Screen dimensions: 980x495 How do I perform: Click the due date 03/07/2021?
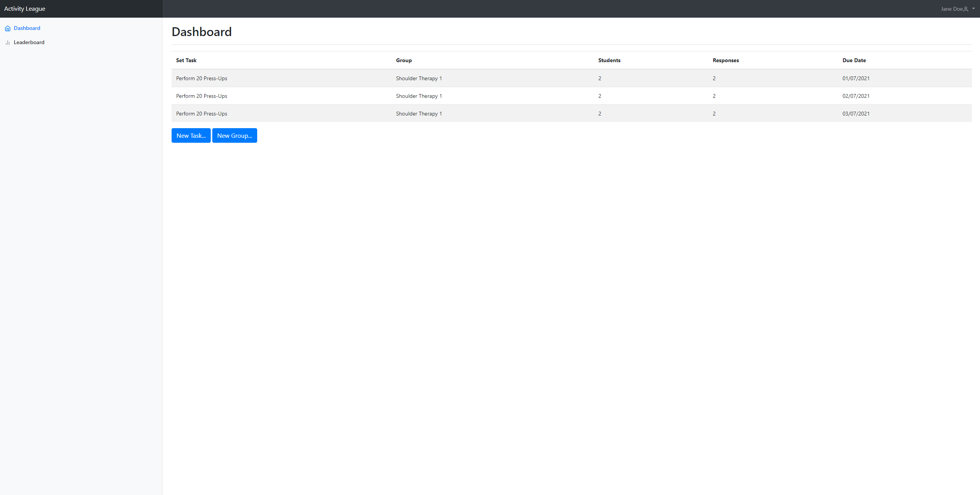pos(856,114)
